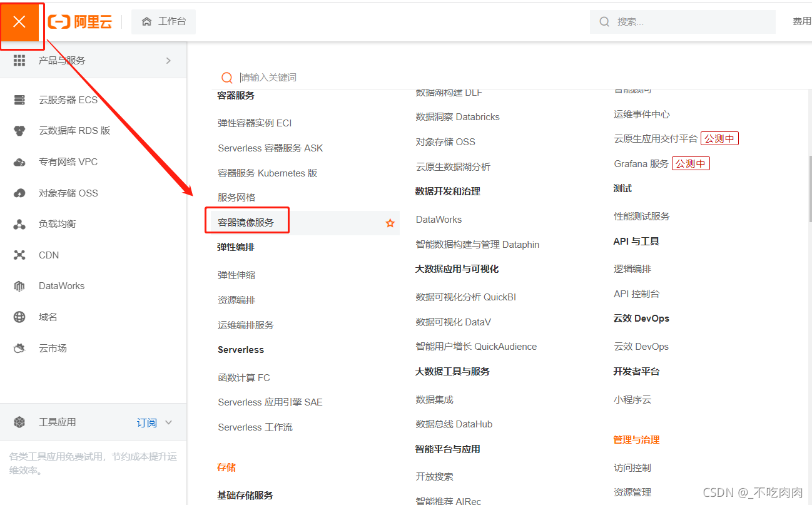Open 数据可视化 DataV

pyautogui.click(x=454, y=322)
